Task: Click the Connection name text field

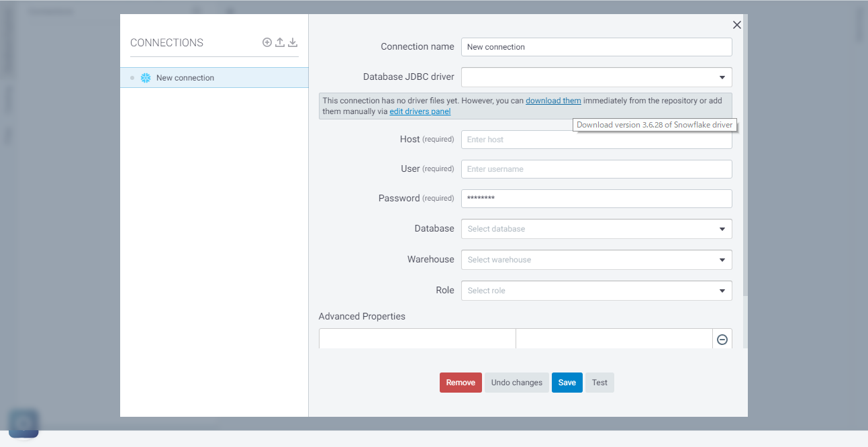Action: pyautogui.click(x=596, y=46)
